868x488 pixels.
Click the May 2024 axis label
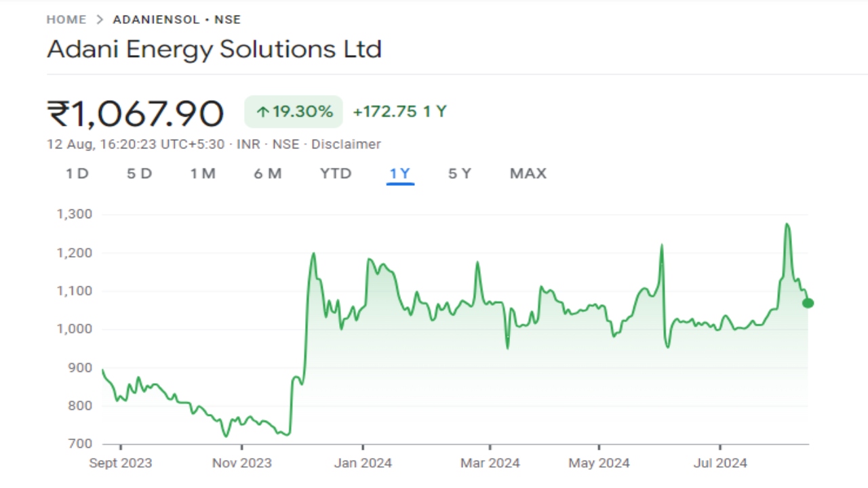pyautogui.click(x=599, y=464)
